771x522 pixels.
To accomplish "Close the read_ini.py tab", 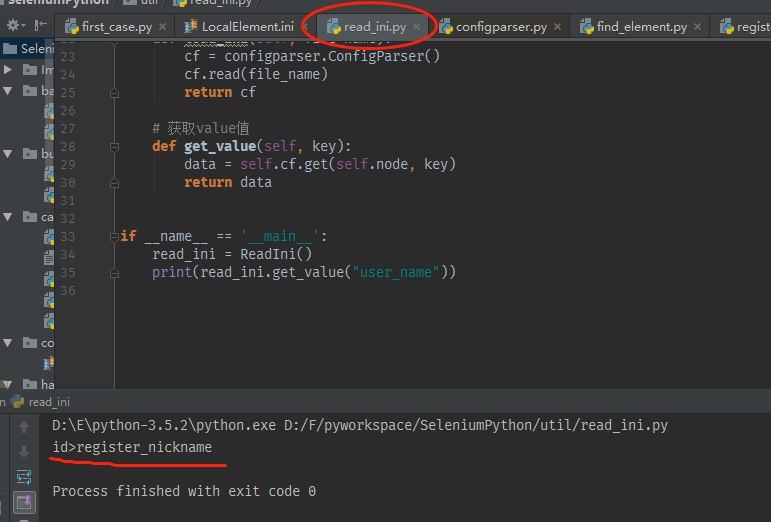I will [x=416, y=27].
